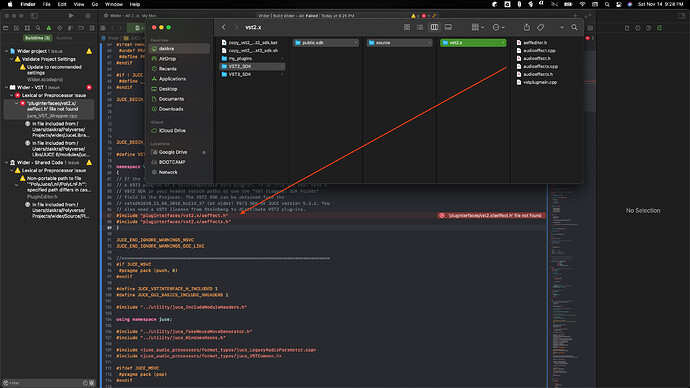The width and height of the screenshot is (690, 388).
Task: Eject Google Drive in Finder sidebar
Action: coord(204,152)
